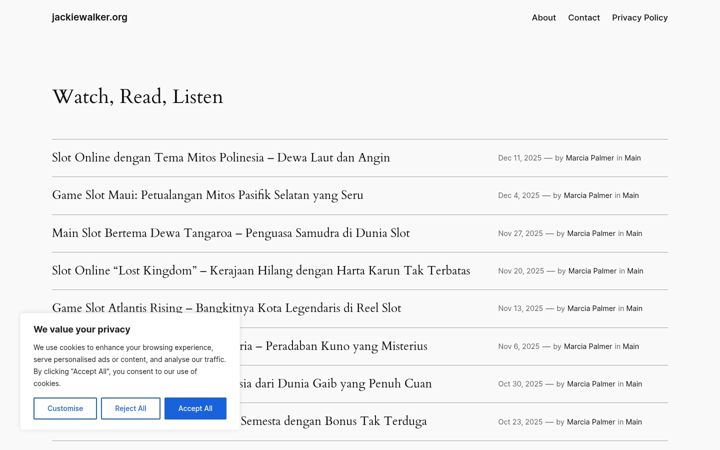Click author Marcia Palmer on Oct 30 post
720x450 pixels.
click(x=591, y=384)
